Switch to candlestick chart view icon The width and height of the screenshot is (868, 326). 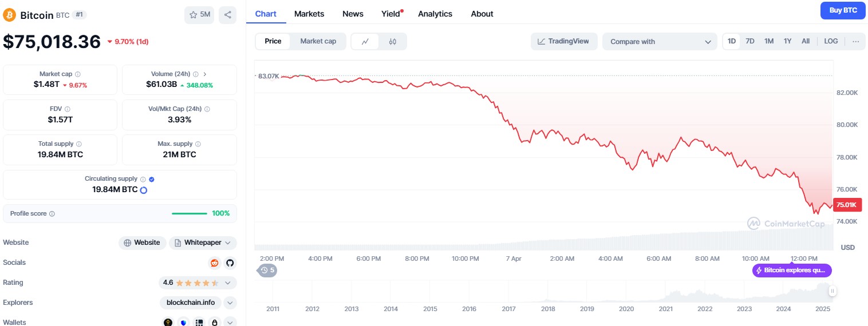[x=392, y=41]
